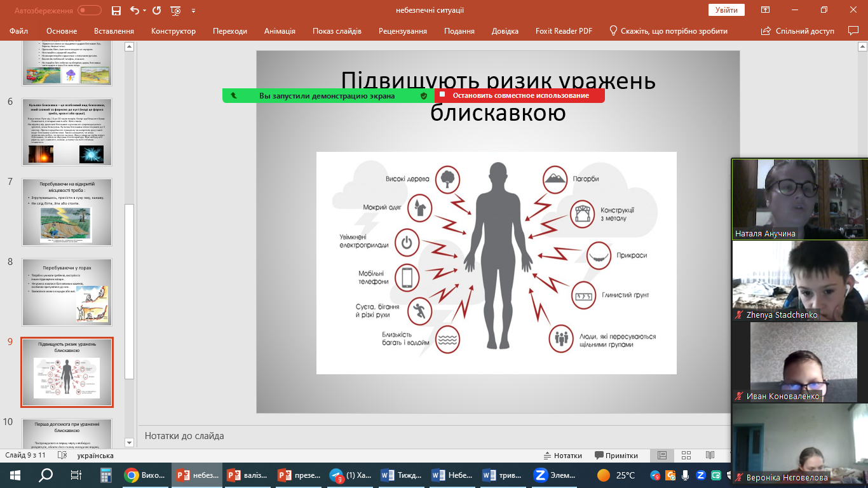Switch to Slide Sorter view icon

coord(686,456)
